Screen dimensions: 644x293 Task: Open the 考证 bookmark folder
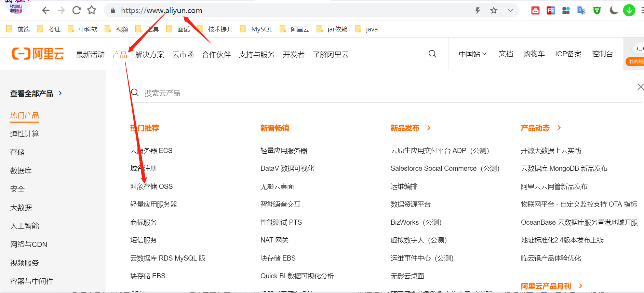pyautogui.click(x=49, y=29)
